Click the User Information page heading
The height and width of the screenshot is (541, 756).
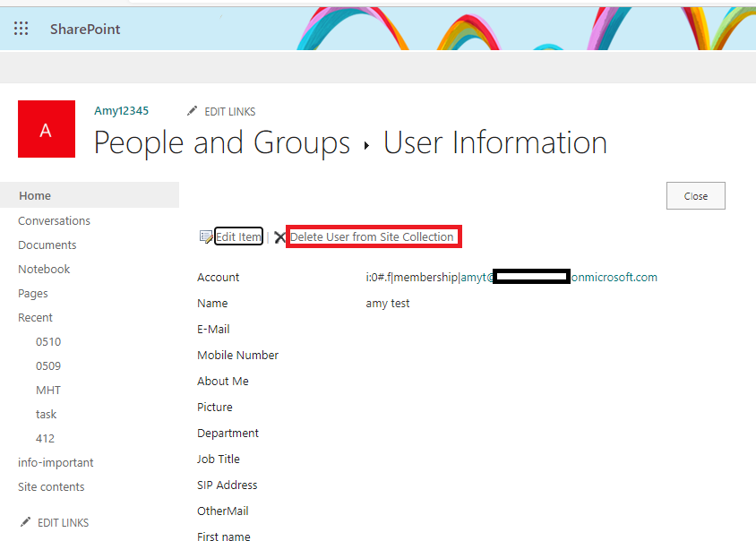click(495, 142)
